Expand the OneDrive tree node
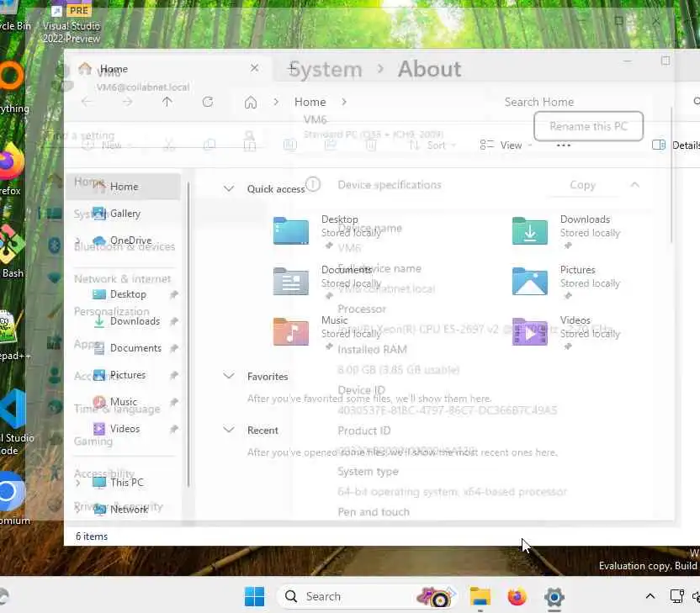Screen dimensions: 700x613 point(78,242)
